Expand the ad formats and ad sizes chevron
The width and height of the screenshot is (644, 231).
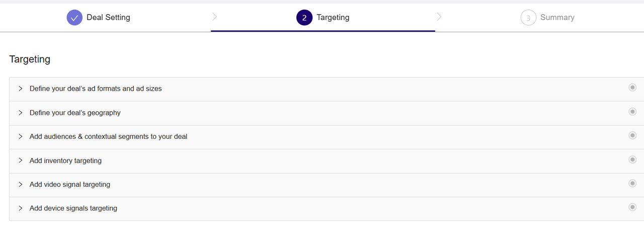tap(21, 89)
